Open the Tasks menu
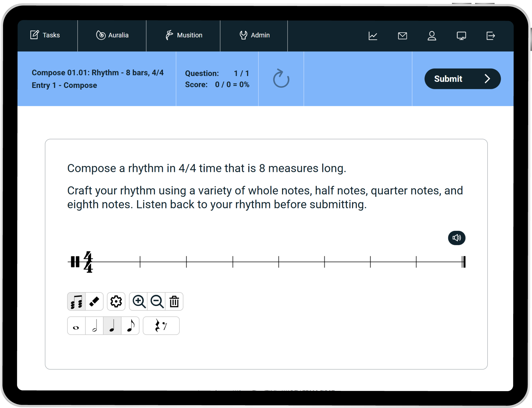This screenshot has height=408, width=532. click(45, 35)
